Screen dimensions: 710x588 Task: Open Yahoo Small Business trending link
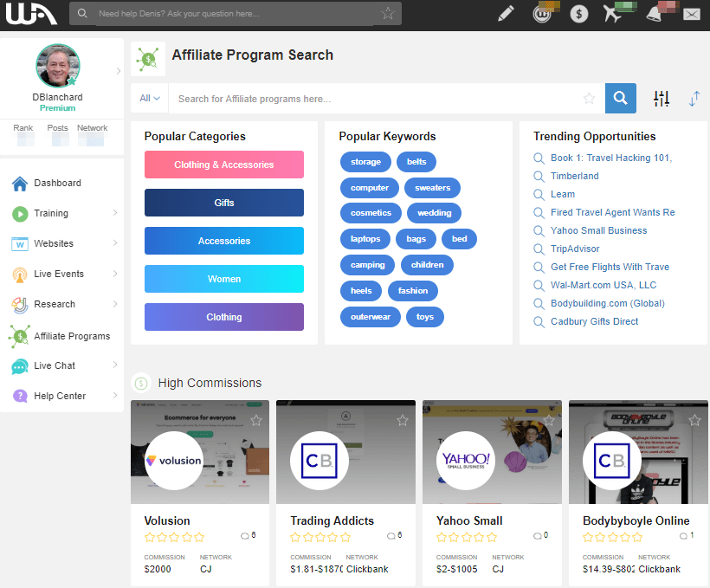pos(598,230)
